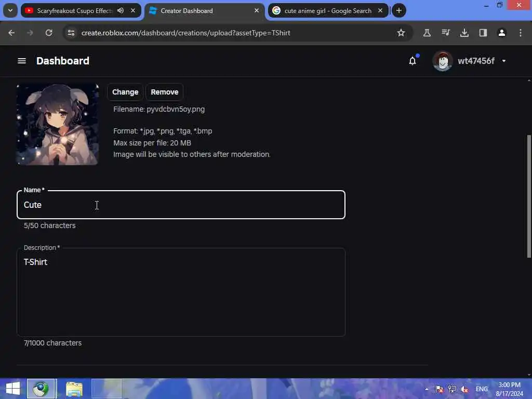Image resolution: width=532 pixels, height=399 pixels.
Task: Open the browser icon on the taskbar
Action: point(41,389)
